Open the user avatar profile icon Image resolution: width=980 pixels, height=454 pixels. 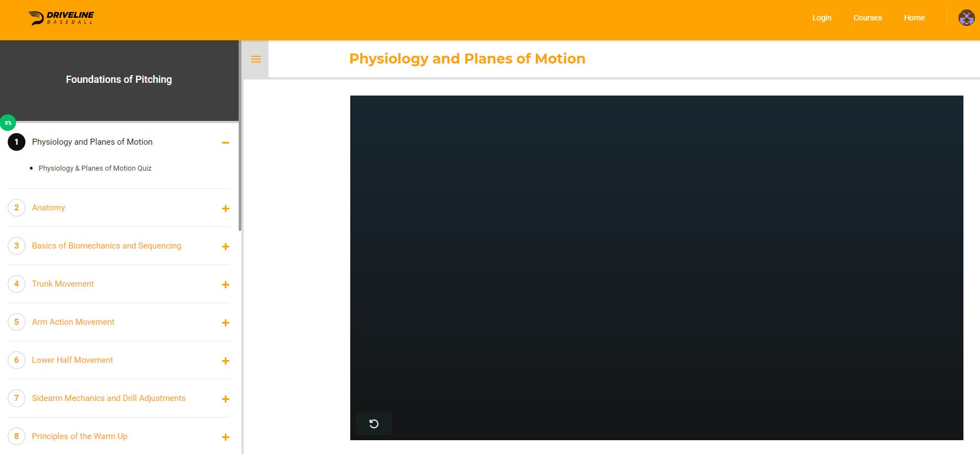click(x=966, y=18)
